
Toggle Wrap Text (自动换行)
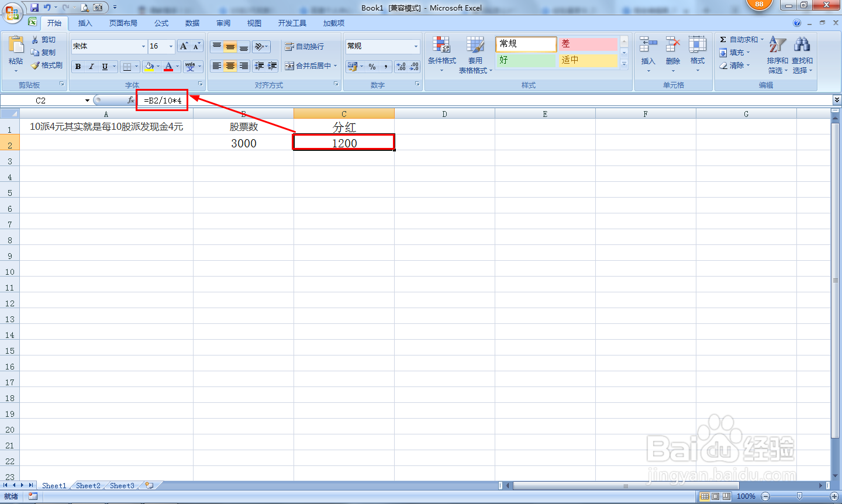pos(304,46)
